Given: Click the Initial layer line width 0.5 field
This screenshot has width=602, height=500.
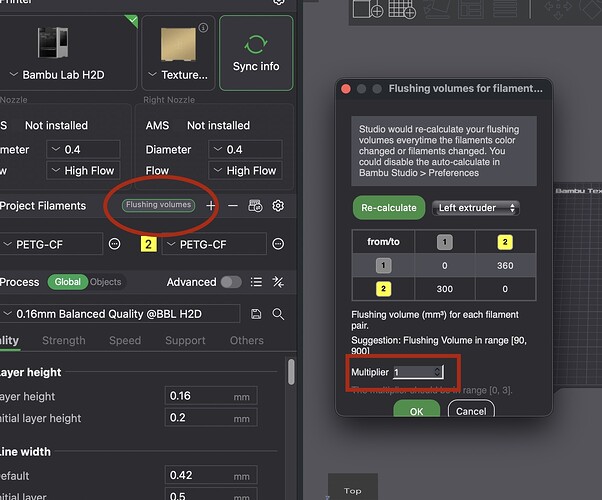Looking at the screenshot, I should click(211, 495).
